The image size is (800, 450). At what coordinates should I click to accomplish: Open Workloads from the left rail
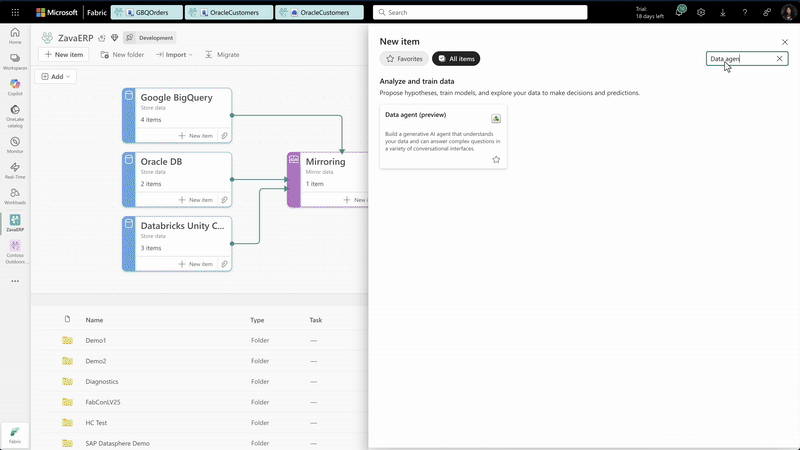(15, 197)
